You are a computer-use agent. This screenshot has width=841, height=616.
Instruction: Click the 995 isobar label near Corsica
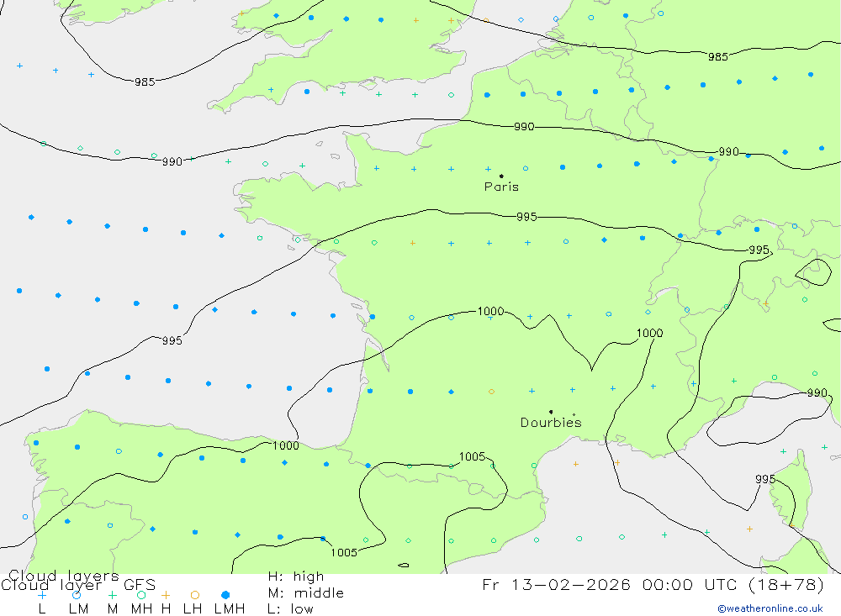click(764, 479)
